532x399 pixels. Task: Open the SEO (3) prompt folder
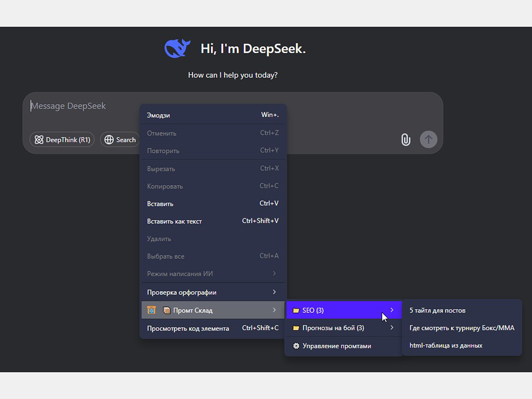click(x=344, y=310)
